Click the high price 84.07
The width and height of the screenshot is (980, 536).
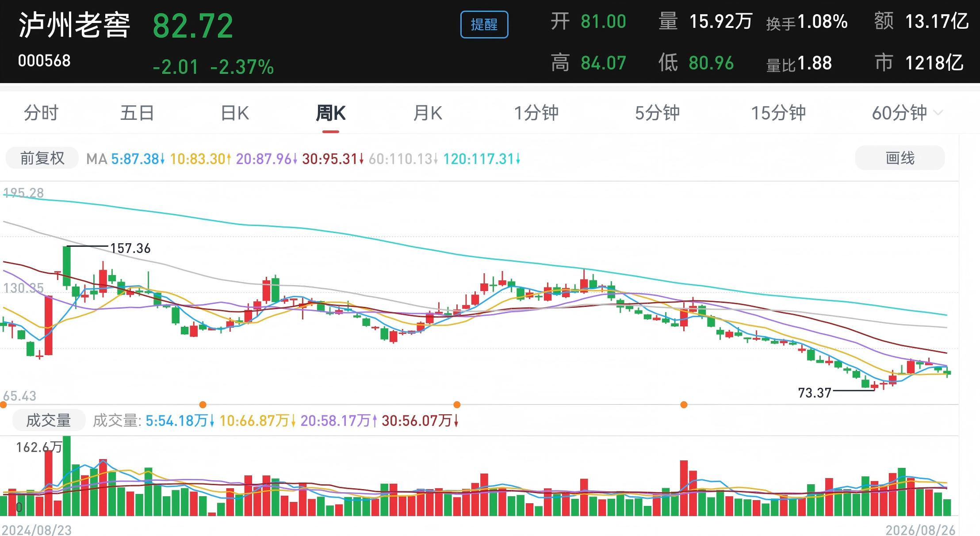click(x=604, y=63)
